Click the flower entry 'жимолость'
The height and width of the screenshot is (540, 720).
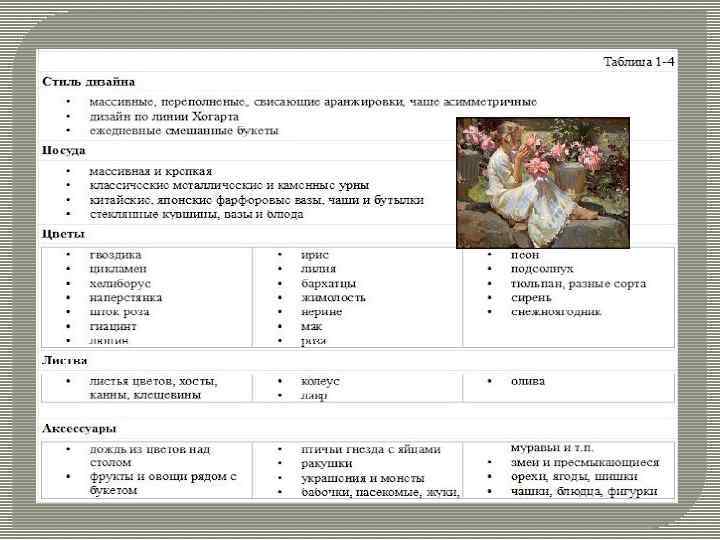click(x=333, y=298)
